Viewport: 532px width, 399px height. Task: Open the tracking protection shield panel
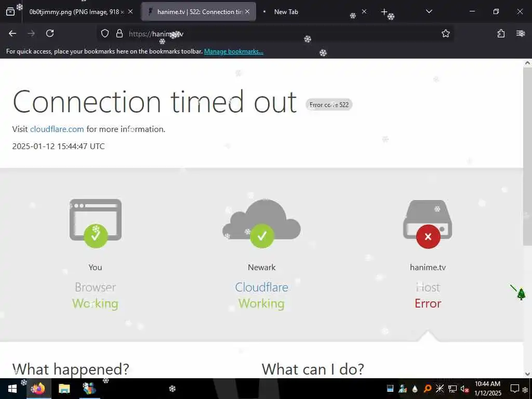coord(105,34)
